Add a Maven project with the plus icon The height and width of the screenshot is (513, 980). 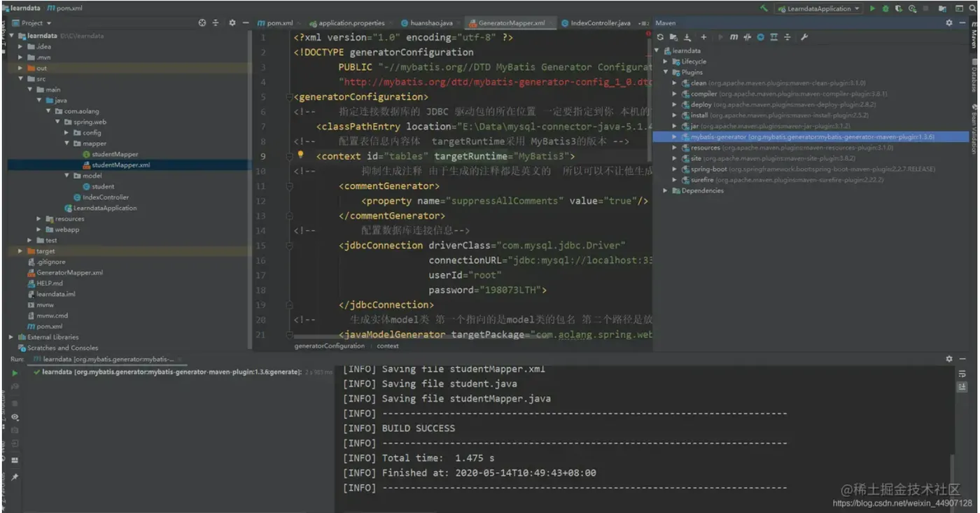click(703, 37)
